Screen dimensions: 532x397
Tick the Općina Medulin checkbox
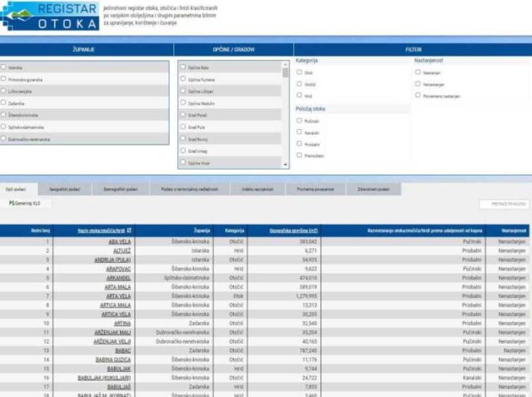[183, 103]
